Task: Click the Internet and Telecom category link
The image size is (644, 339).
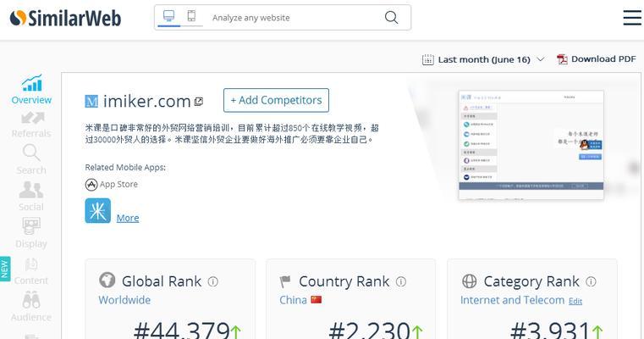Action: (x=512, y=300)
